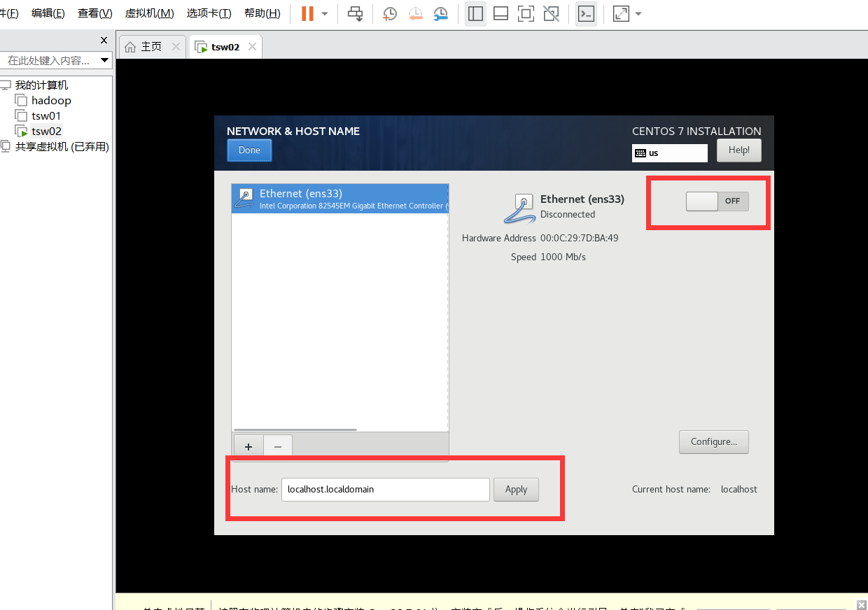Viewport: 868px width, 610px height.
Task: Toggle the library sidebar view icon
Action: [475, 14]
